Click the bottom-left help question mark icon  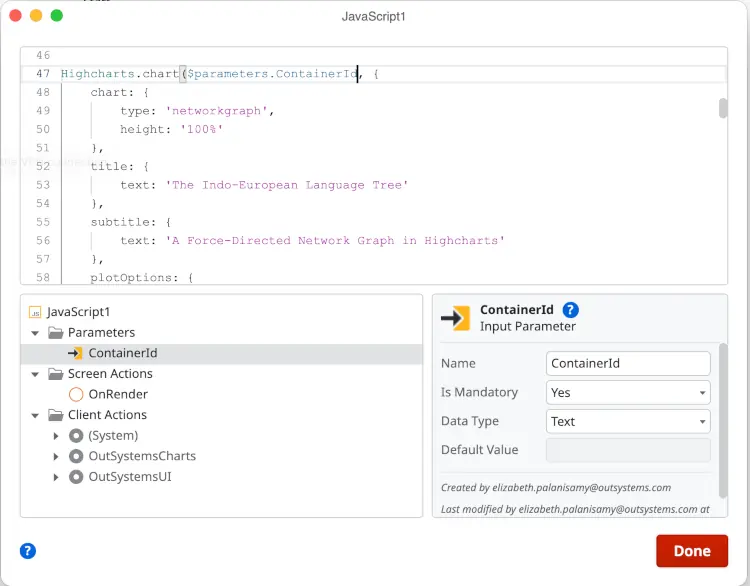[28, 550]
